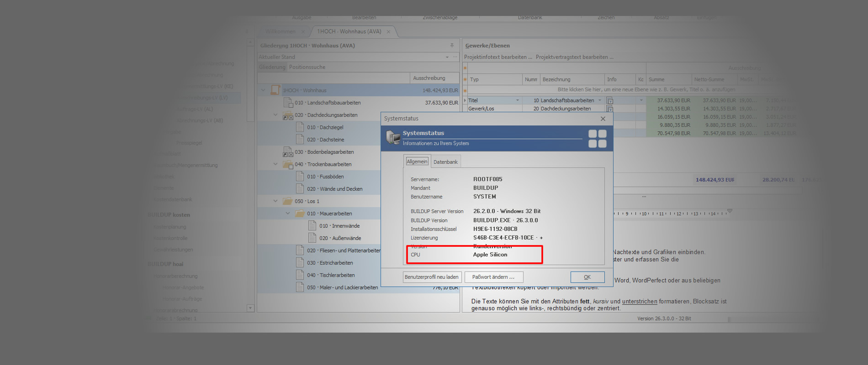Click the folder icon of 050 Los 1
This screenshot has height=365, width=868.
(x=288, y=201)
